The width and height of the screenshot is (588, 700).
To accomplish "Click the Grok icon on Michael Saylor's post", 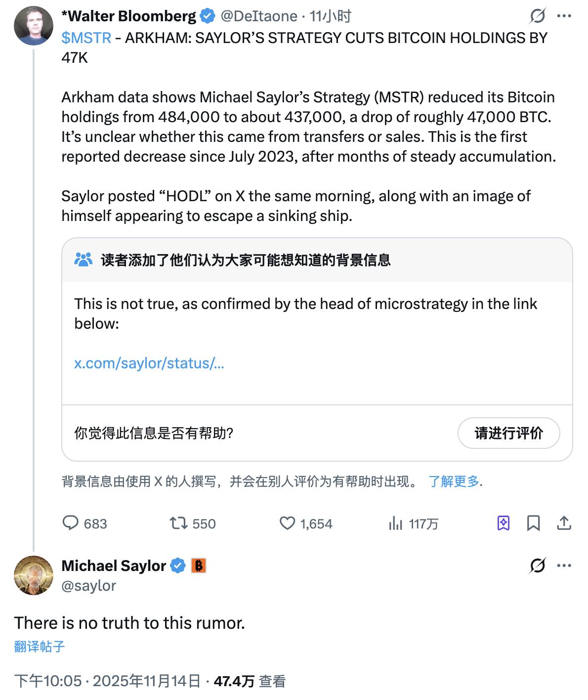I will [538, 565].
